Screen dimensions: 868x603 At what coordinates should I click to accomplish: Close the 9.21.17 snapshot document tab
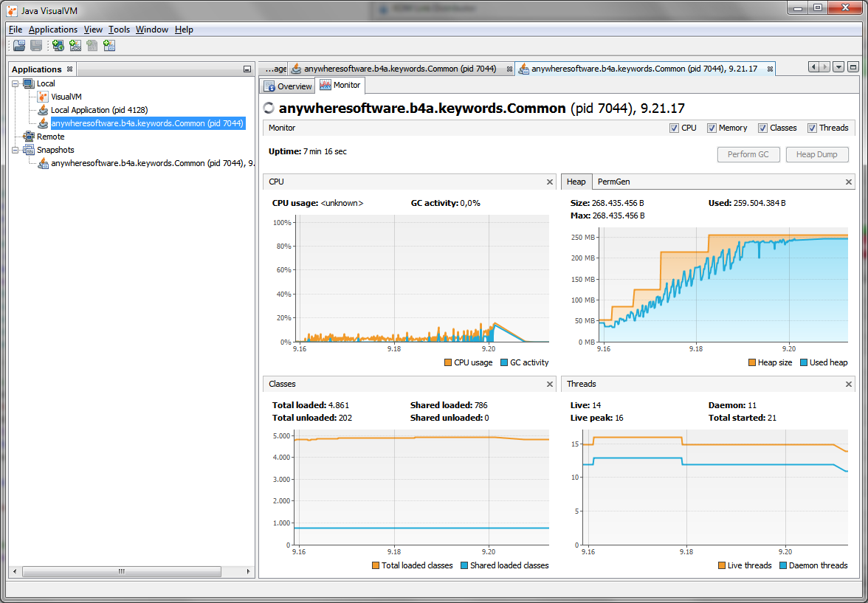[769, 69]
